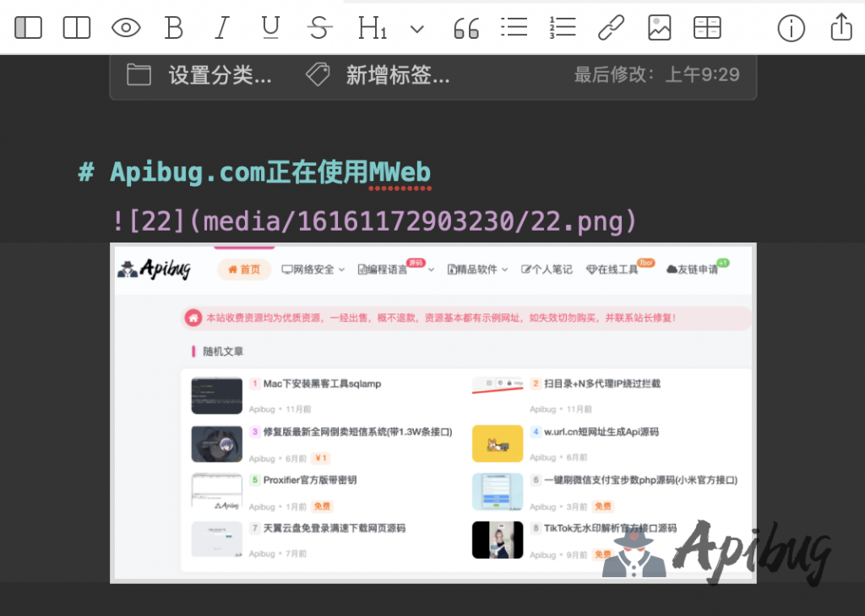This screenshot has height=616, width=865.
Task: Apply bold formatting
Action: pyautogui.click(x=174, y=28)
